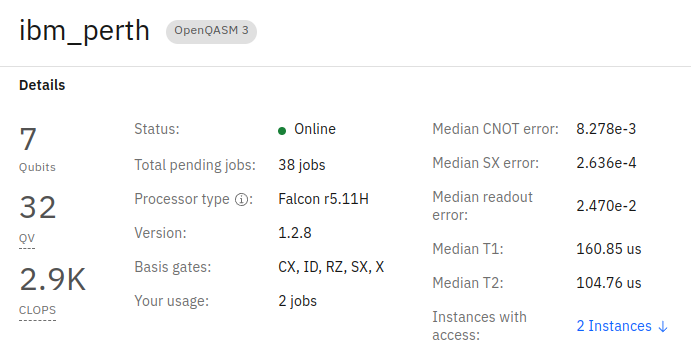Click the Details section heading
The width and height of the screenshot is (691, 363).
(42, 85)
